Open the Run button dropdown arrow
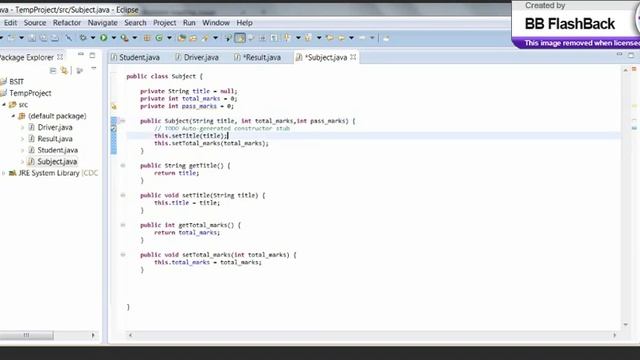The height and width of the screenshot is (360, 640). click(x=114, y=38)
